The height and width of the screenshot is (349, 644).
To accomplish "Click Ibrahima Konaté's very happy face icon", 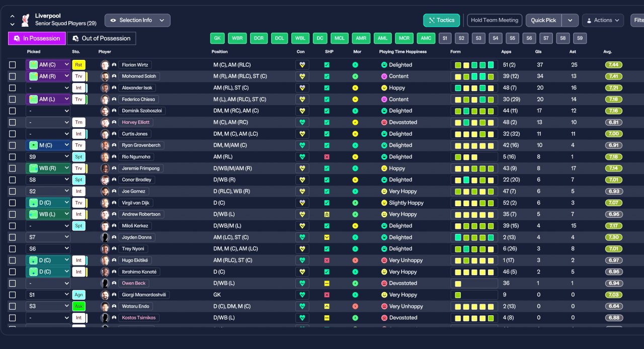I will pos(384,272).
